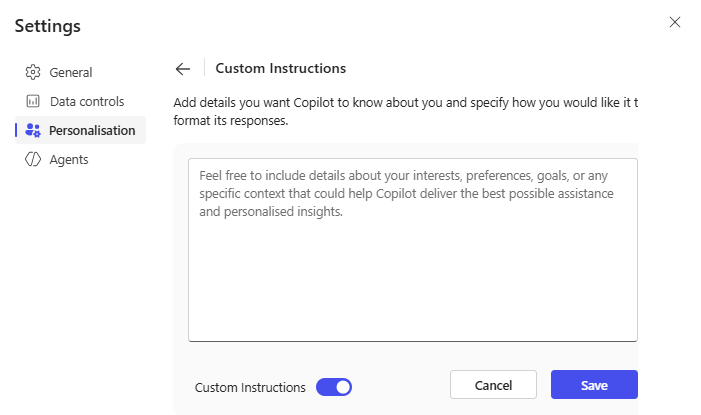Click the Personalisation people icon
Image resolution: width=701 pixels, height=415 pixels.
point(33,130)
